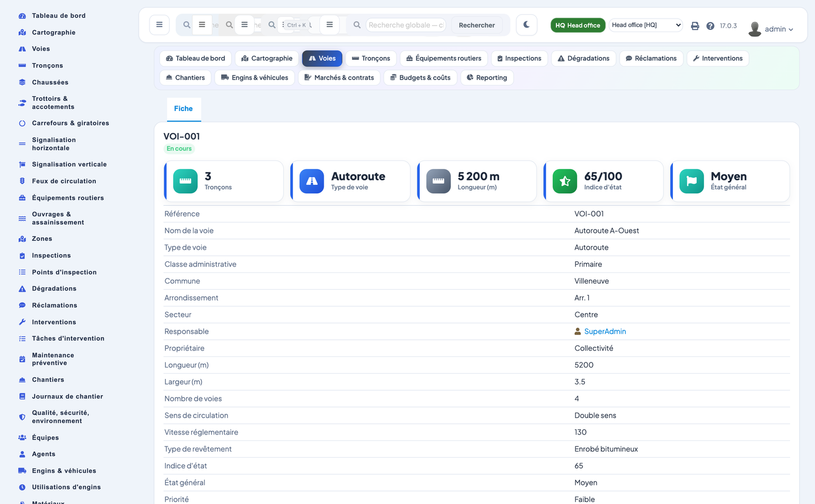
Task: Click the green star Indice d'état icon
Action: pyautogui.click(x=565, y=181)
